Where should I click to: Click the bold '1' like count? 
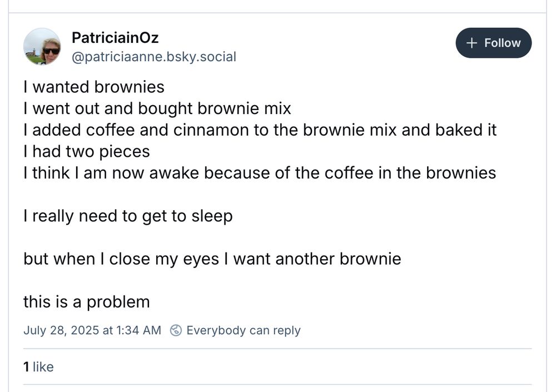pos(26,367)
